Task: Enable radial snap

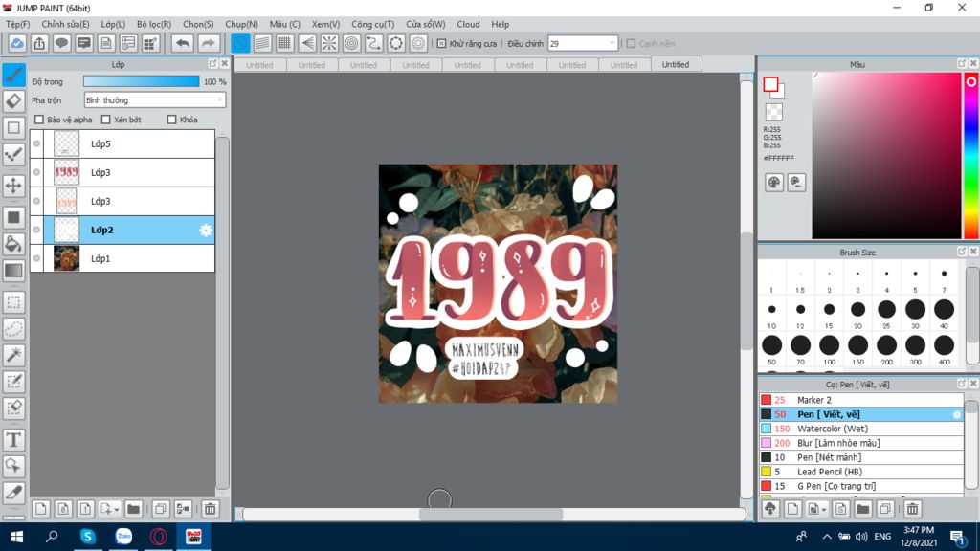Action: pyautogui.click(x=329, y=43)
